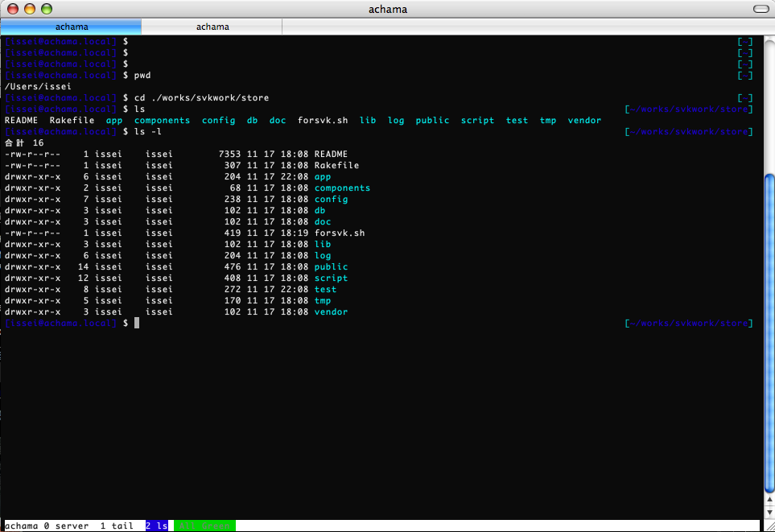Click the green status block in status line
Image resolution: width=775 pixels, height=532 pixels.
click(204, 526)
